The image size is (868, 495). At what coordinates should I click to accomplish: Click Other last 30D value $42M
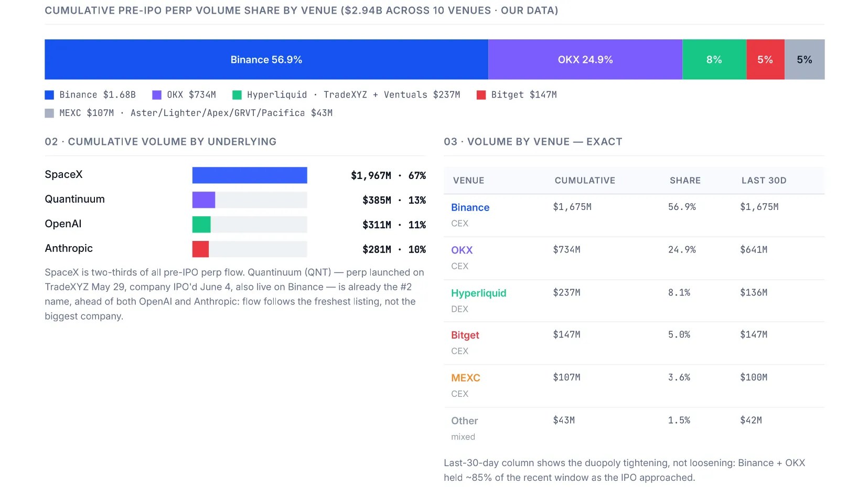751,420
